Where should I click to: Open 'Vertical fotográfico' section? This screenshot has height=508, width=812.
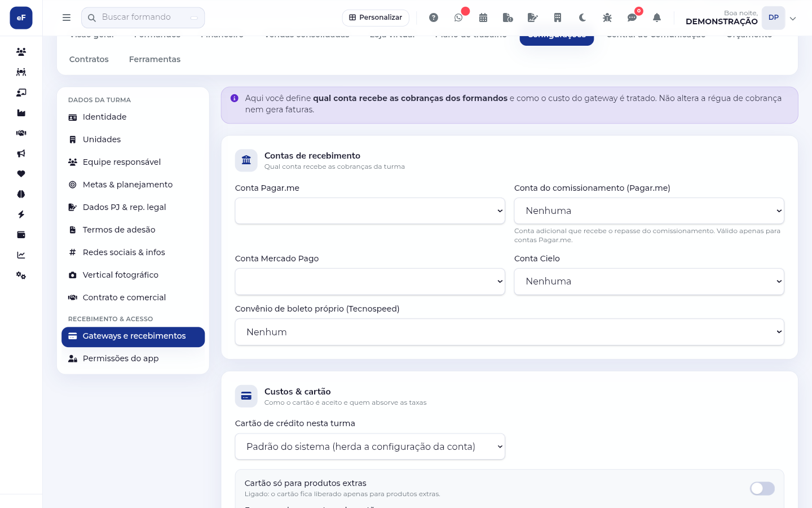[x=133, y=275]
